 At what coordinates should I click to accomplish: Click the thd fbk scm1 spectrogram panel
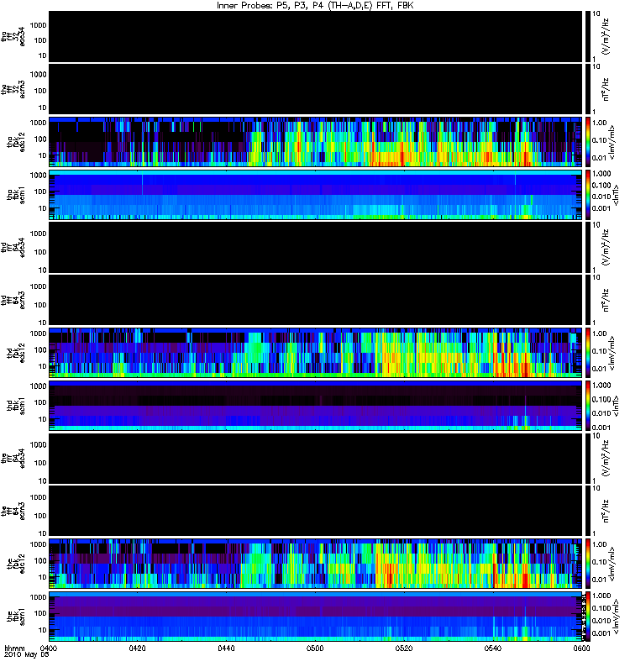(x=315, y=406)
